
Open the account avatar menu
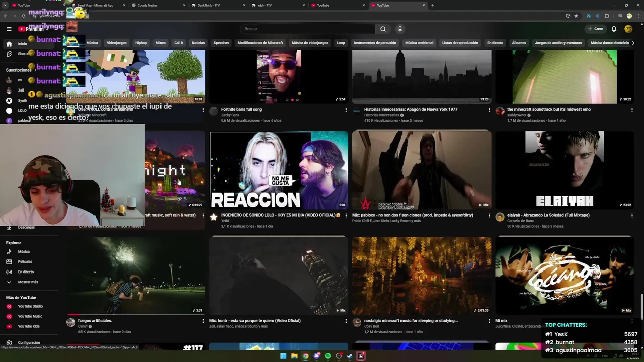pyautogui.click(x=628, y=29)
